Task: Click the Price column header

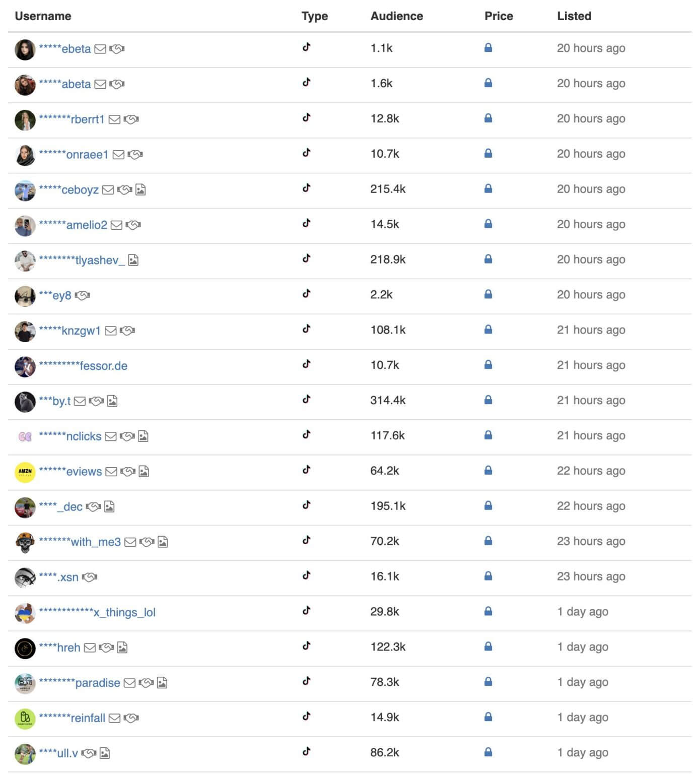Action: click(499, 16)
